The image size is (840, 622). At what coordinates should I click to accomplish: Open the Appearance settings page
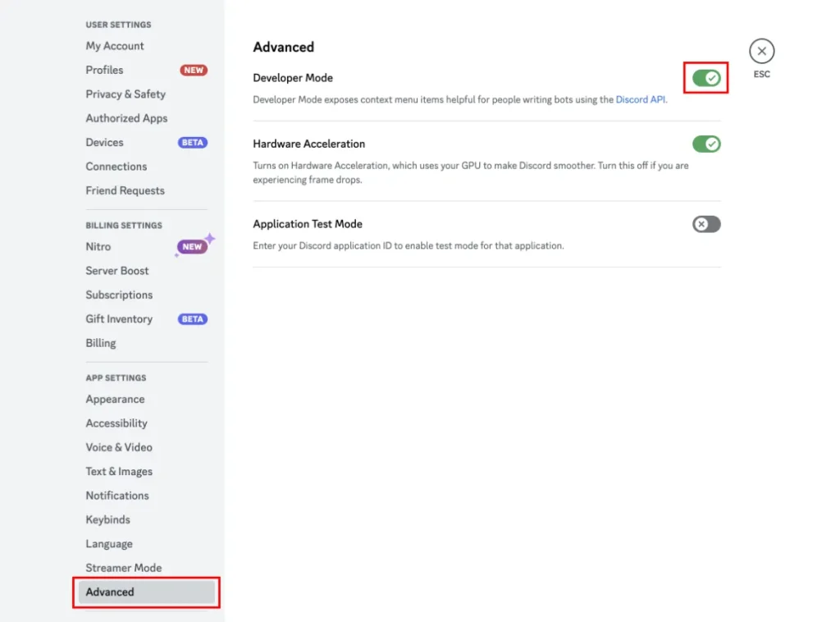(x=115, y=400)
